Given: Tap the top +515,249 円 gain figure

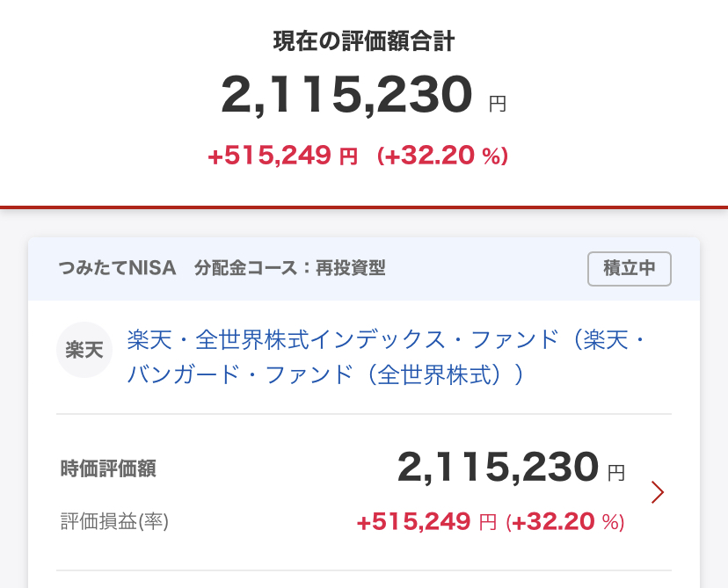Looking at the screenshot, I should pos(282,156).
